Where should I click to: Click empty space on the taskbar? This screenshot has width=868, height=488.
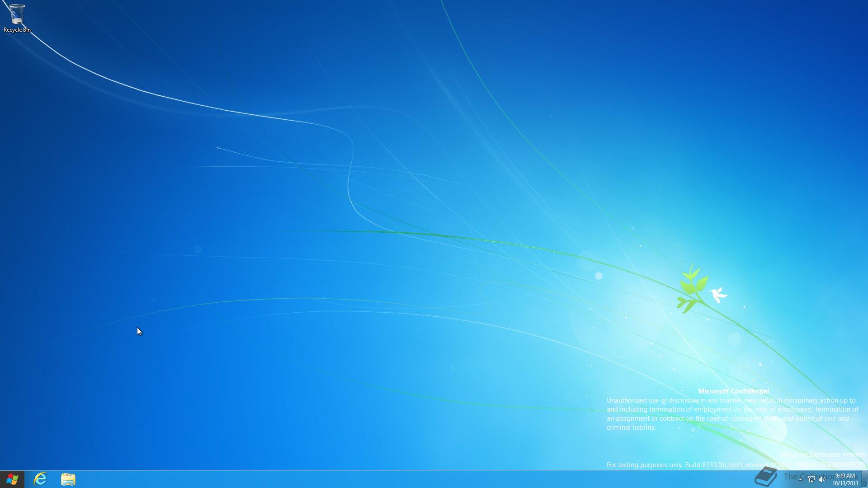pyautogui.click(x=407, y=479)
